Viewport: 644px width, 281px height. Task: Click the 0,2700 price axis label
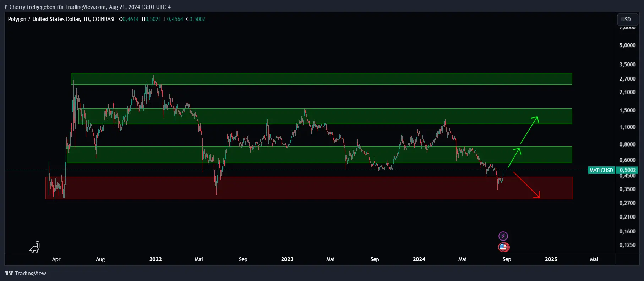pos(627,203)
